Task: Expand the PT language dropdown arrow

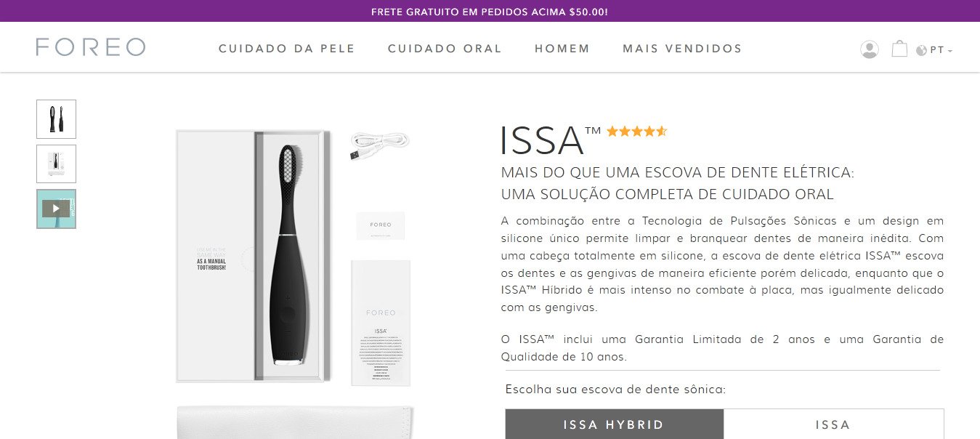Action: (950, 51)
